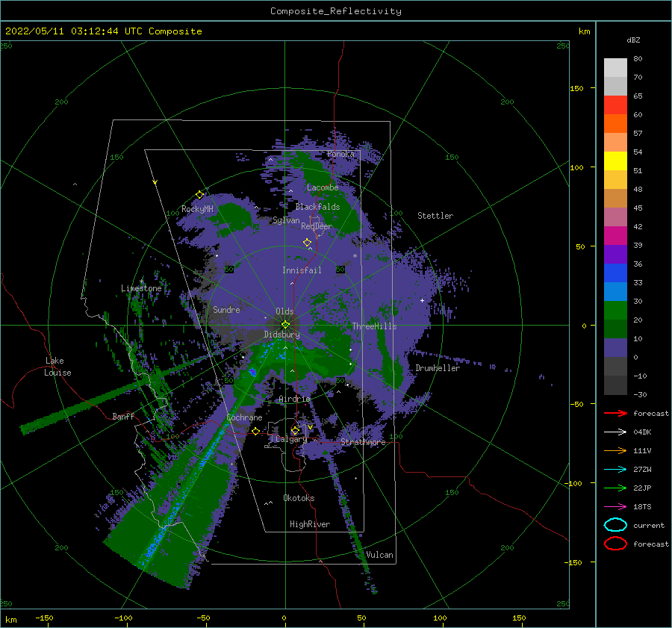Click the light gray 70-80 dBZ swatch
The width and height of the screenshot is (672, 628).
615,68
